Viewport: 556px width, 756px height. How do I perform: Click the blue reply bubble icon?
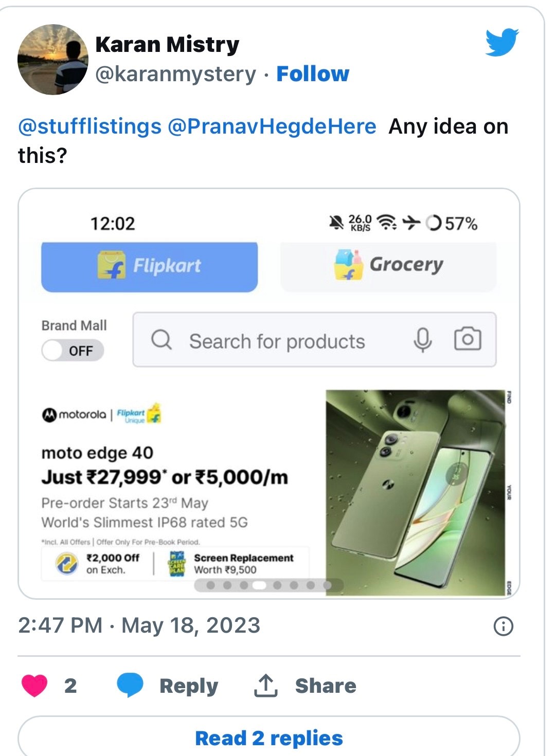coord(130,686)
